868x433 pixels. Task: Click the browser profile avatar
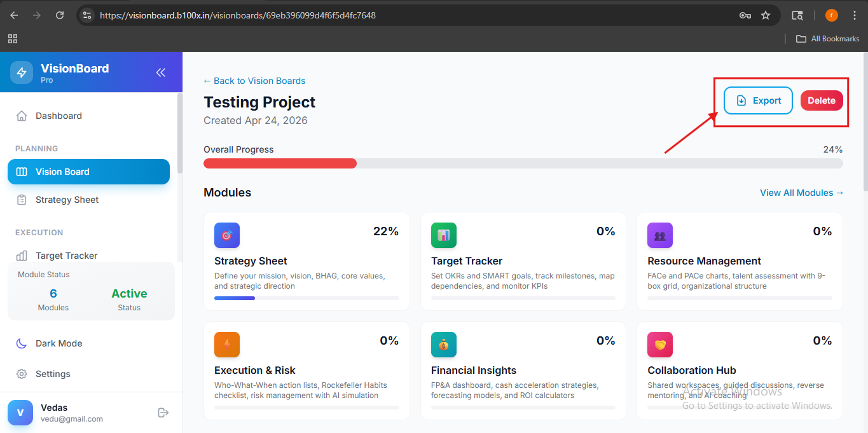832,15
